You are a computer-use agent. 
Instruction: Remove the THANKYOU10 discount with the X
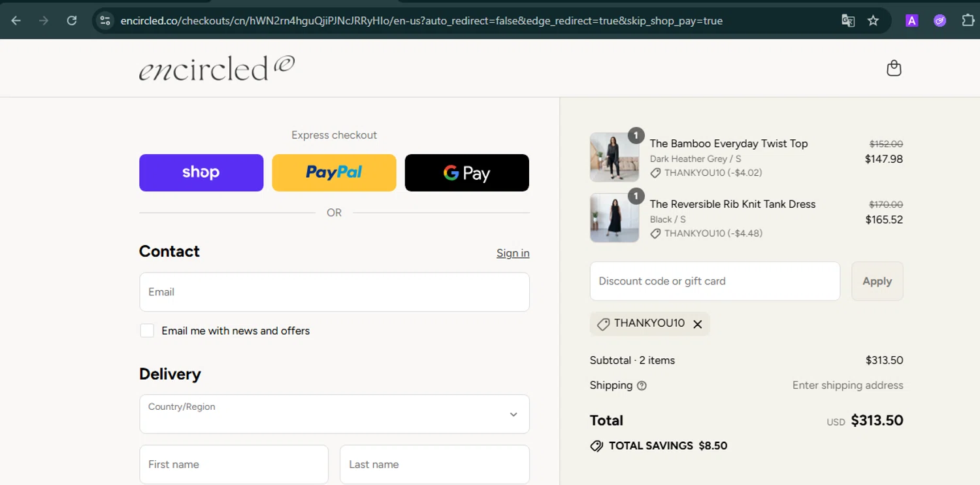pos(698,324)
